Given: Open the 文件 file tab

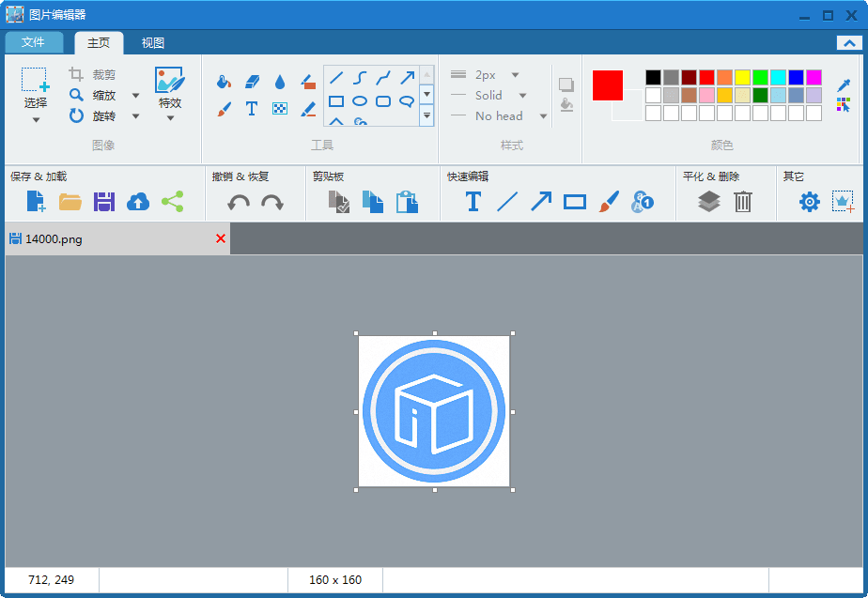Looking at the screenshot, I should point(34,42).
